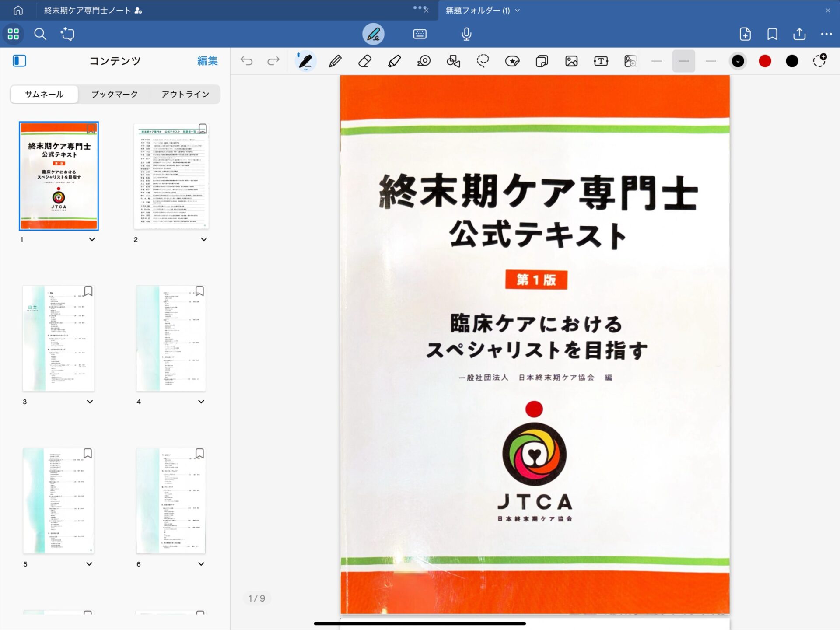This screenshot has width=840, height=630.
Task: Toggle bookmark on page 3 thumbnail
Action: (x=88, y=291)
